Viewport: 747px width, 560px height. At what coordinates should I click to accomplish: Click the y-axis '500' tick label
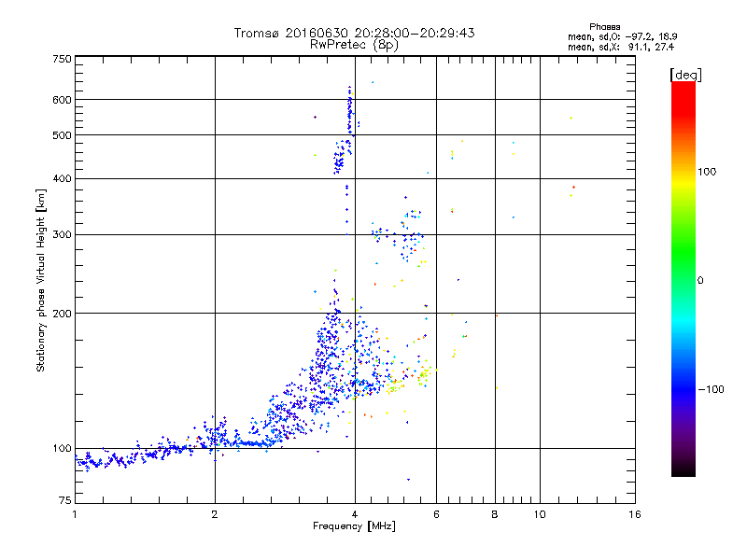coord(62,135)
